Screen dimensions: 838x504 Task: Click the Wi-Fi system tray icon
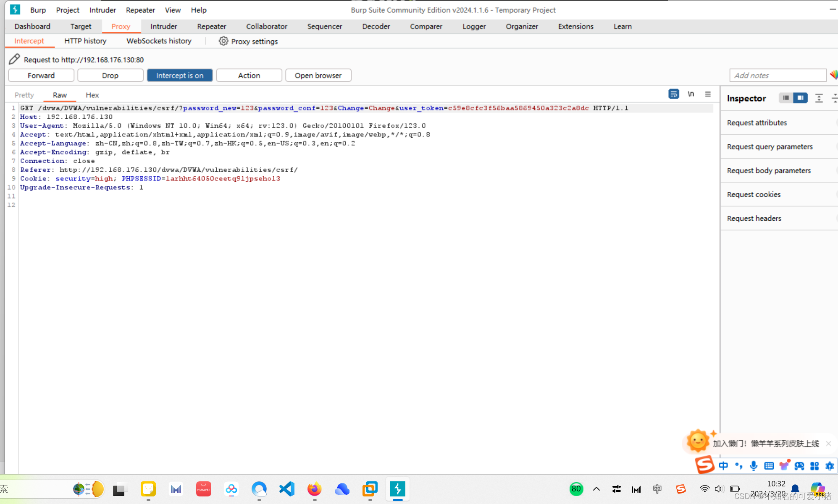pos(704,489)
